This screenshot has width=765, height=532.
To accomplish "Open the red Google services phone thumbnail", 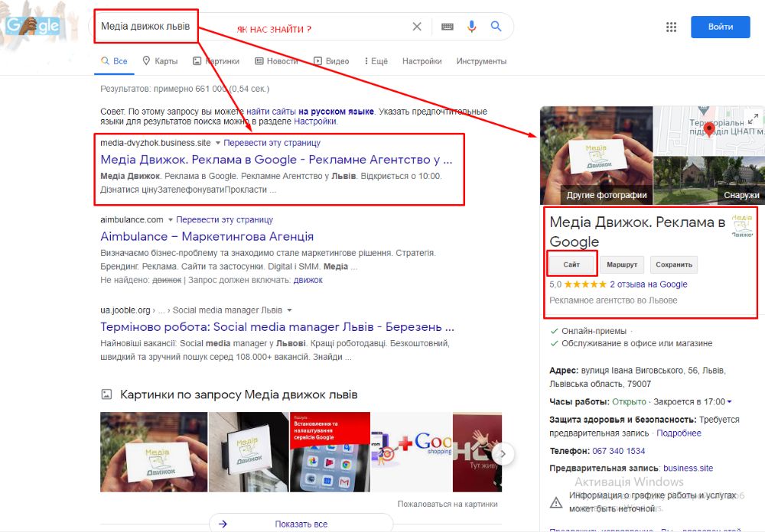I will [x=330, y=452].
